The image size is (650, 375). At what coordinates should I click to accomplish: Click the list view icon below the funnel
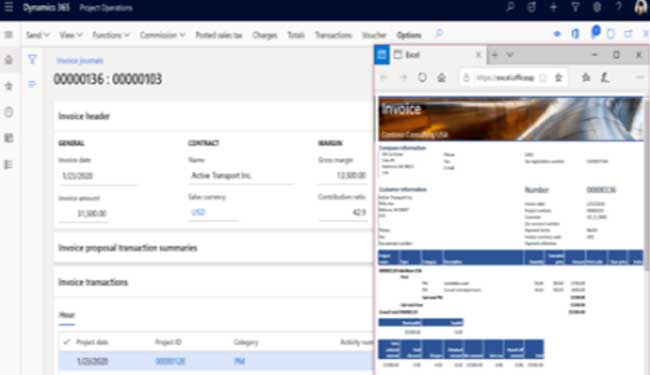pyautogui.click(x=32, y=84)
